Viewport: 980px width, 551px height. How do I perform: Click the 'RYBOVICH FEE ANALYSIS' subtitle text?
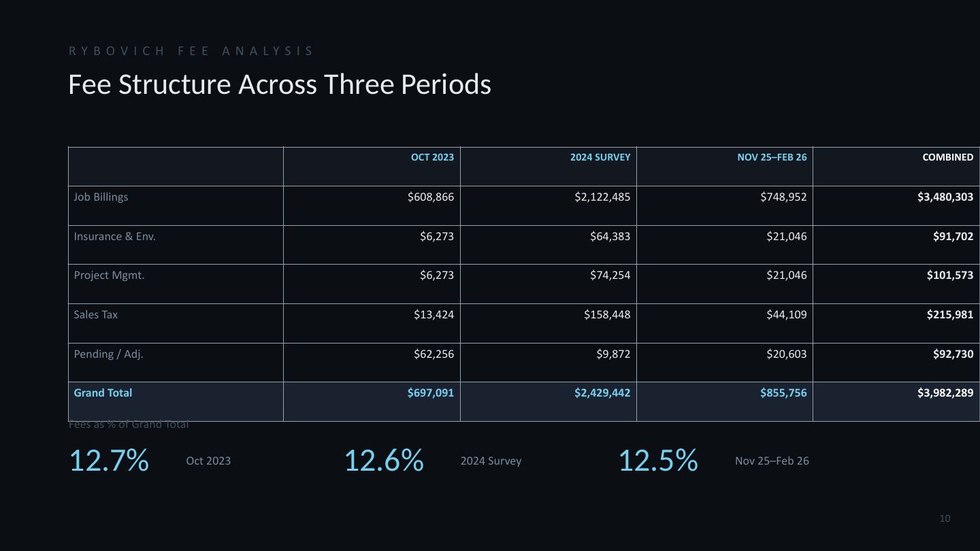pyautogui.click(x=191, y=51)
